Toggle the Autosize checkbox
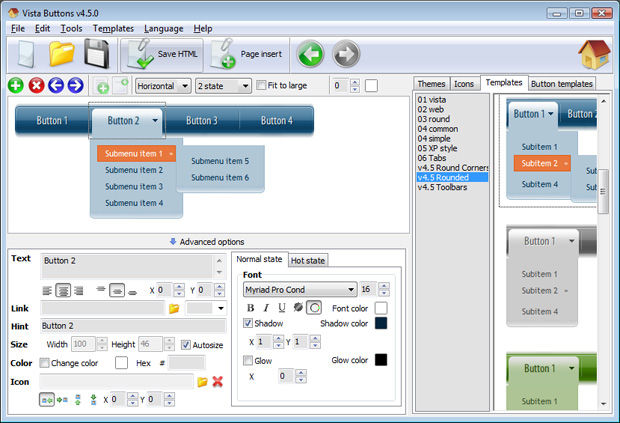Image resolution: width=620 pixels, height=423 pixels. click(x=186, y=345)
